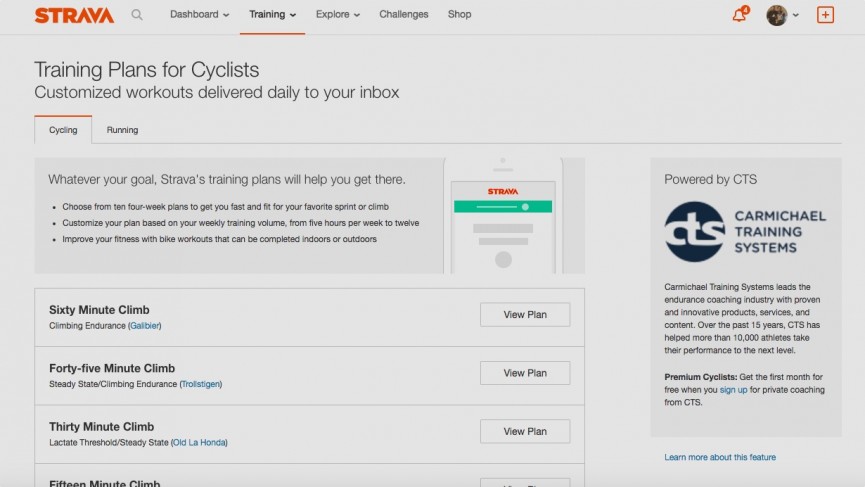Select the Cycling tab
The width and height of the screenshot is (865, 487).
pyautogui.click(x=63, y=130)
